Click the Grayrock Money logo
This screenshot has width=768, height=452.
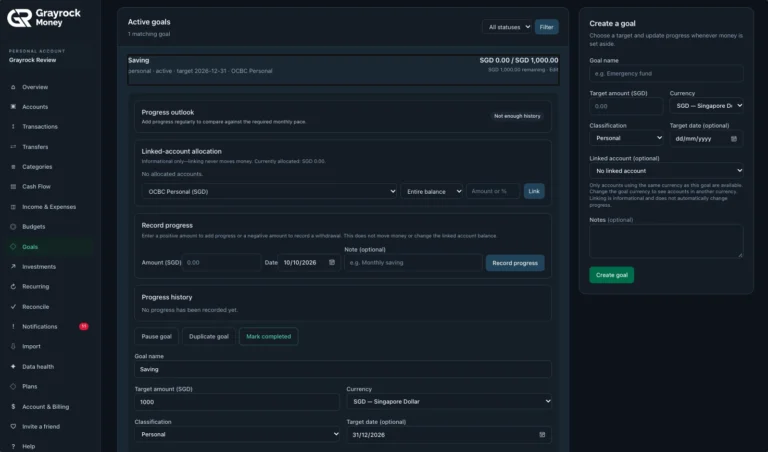(44, 18)
